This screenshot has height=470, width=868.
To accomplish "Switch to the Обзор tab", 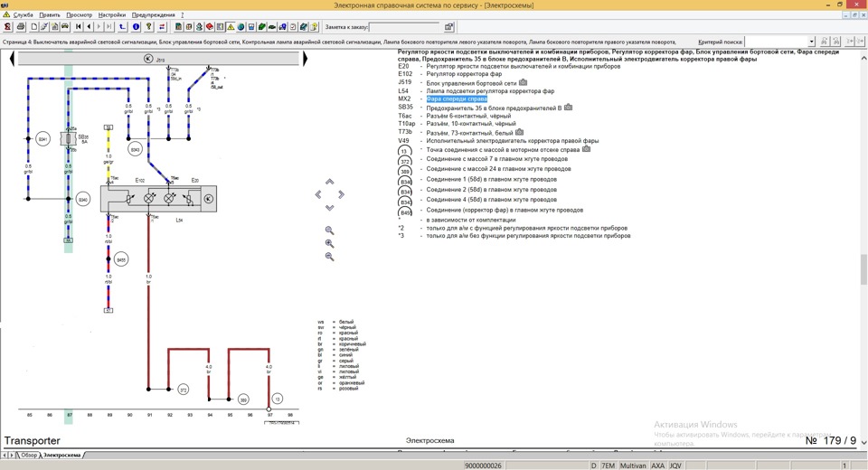I will tap(29, 455).
